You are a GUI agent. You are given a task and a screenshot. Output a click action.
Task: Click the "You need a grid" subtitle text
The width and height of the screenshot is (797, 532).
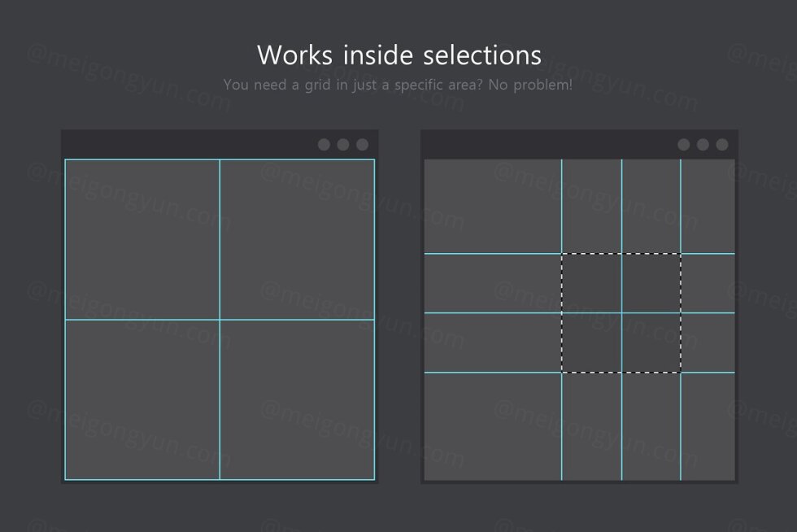[x=398, y=85]
